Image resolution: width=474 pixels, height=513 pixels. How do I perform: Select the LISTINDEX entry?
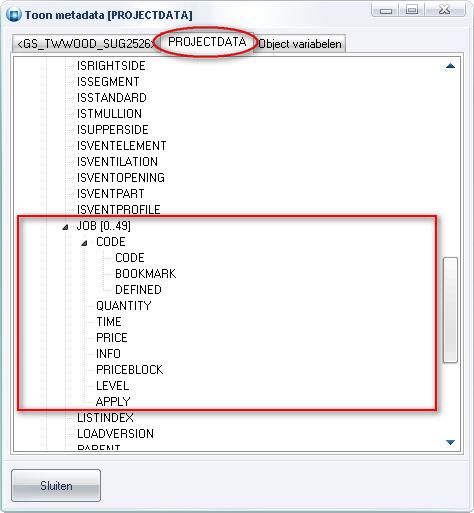tap(105, 418)
